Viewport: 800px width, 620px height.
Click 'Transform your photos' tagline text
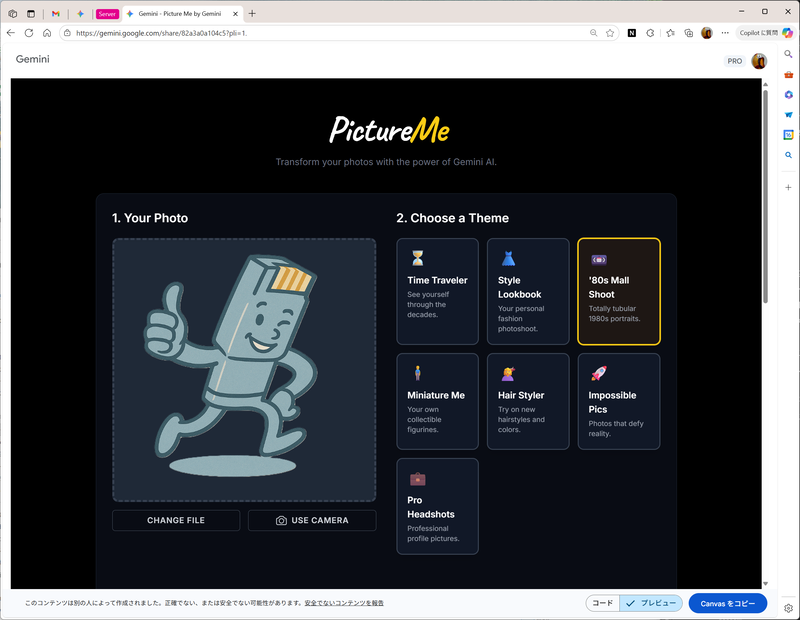coord(386,162)
